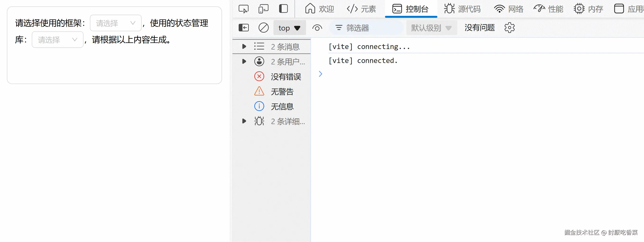
Task: Open the 默认级别 log level dropdown
Action: (431, 28)
